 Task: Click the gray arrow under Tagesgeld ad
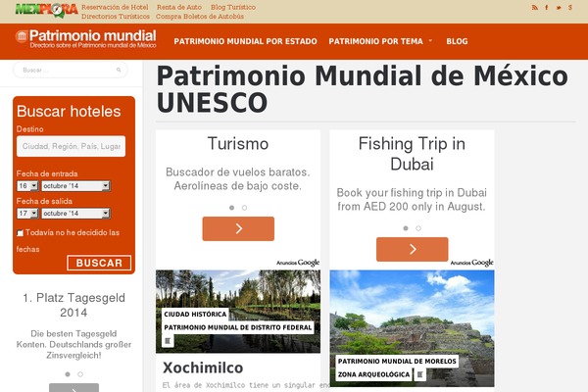[73, 388]
